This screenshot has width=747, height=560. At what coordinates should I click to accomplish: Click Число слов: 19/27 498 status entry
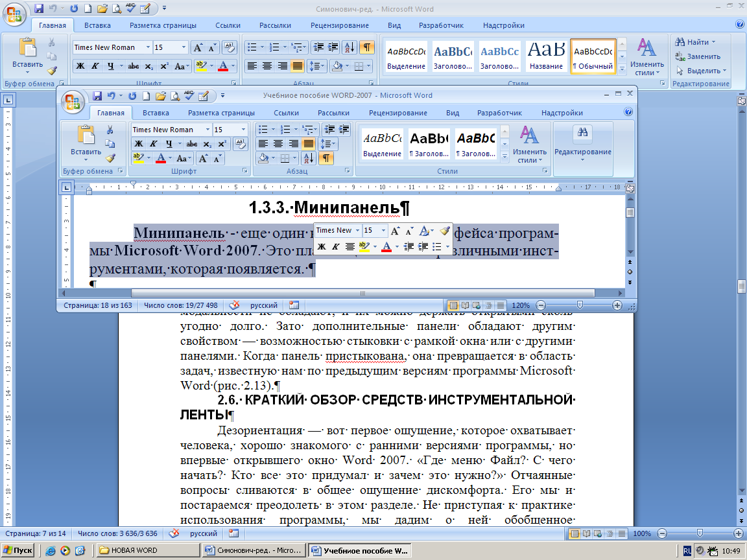coord(180,305)
